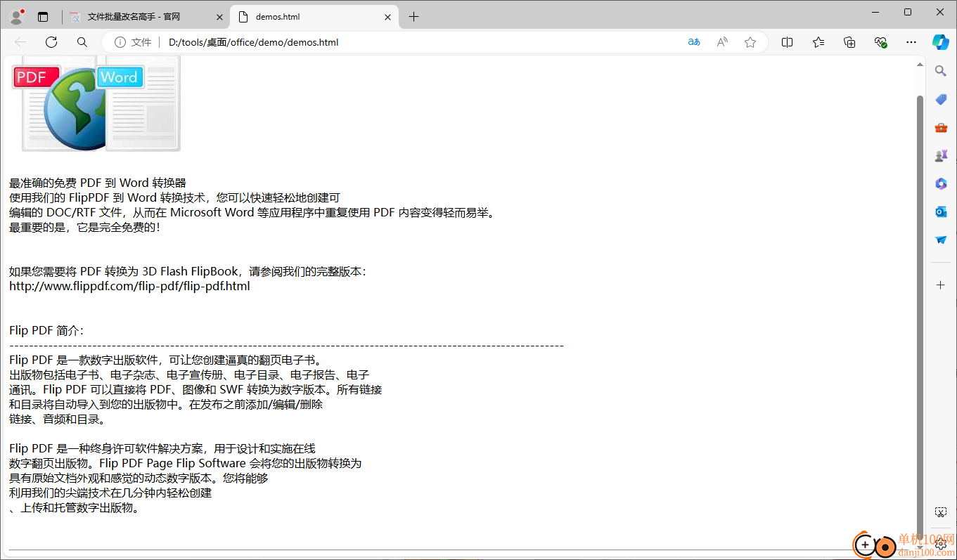Open the Favorites list

(x=818, y=42)
